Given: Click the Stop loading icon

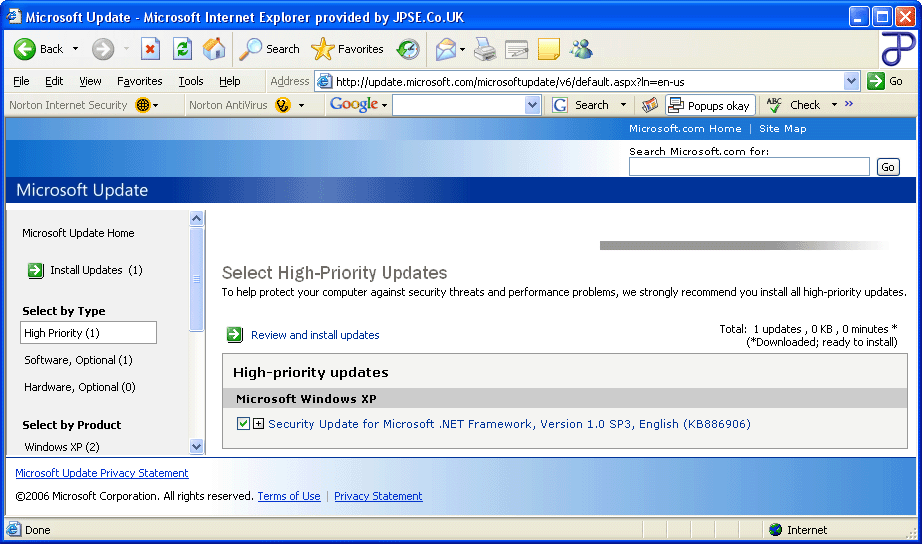Looking at the screenshot, I should pyautogui.click(x=151, y=49).
